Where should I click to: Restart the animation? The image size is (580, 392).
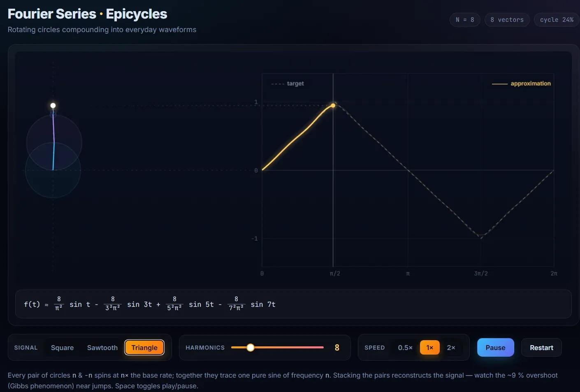[541, 348]
